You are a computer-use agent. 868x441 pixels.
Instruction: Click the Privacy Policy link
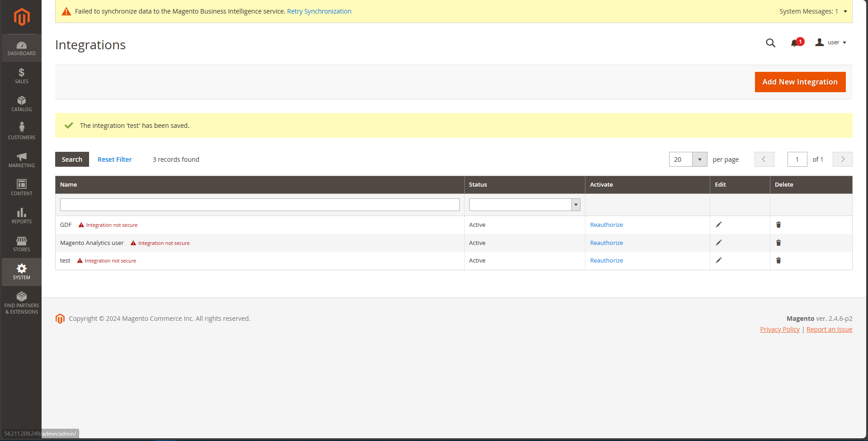[x=780, y=329]
